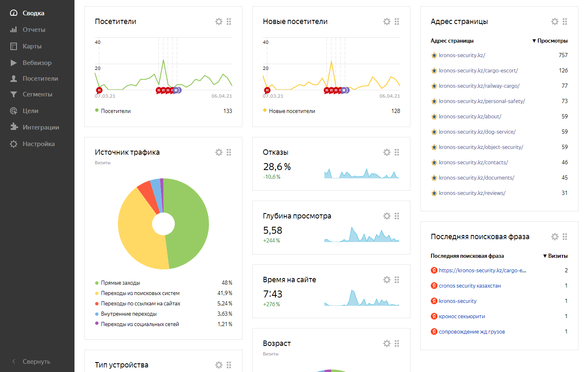Open Отчеты in the sidebar

pos(34,30)
